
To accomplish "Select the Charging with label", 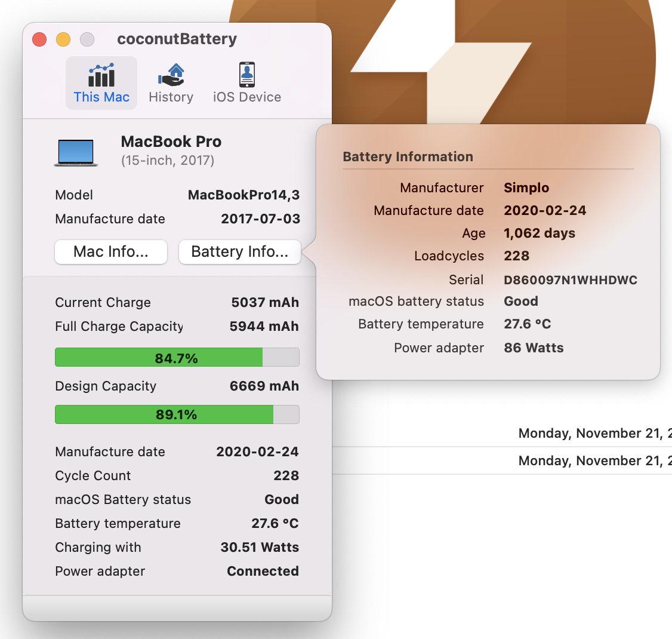I will point(98,548).
